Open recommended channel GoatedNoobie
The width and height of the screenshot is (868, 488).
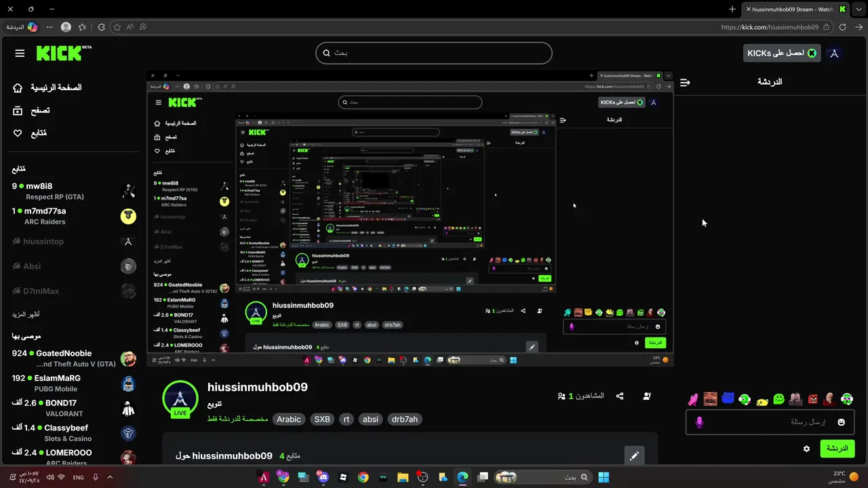(x=75, y=359)
